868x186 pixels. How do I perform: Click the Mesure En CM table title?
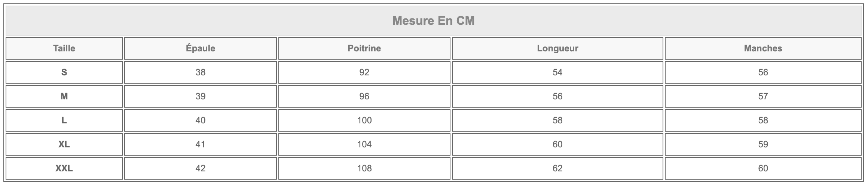coord(434,21)
